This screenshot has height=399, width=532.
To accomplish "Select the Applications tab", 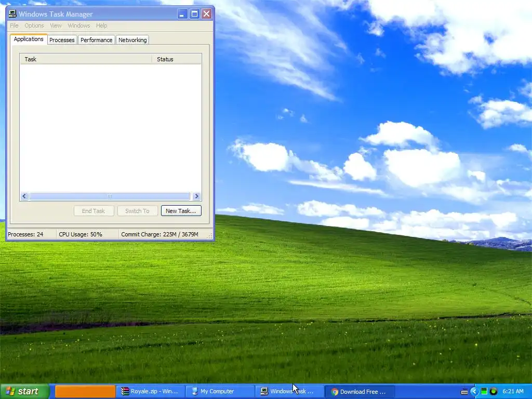I will [x=29, y=39].
